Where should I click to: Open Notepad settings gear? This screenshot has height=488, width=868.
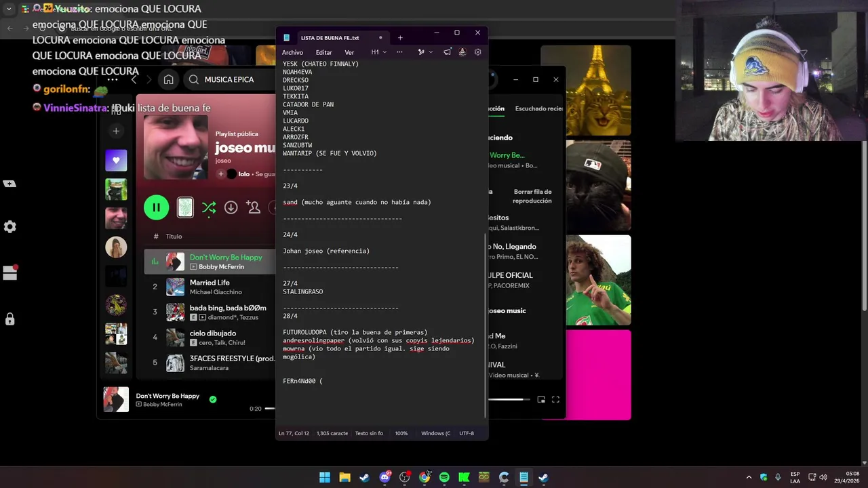coord(477,52)
